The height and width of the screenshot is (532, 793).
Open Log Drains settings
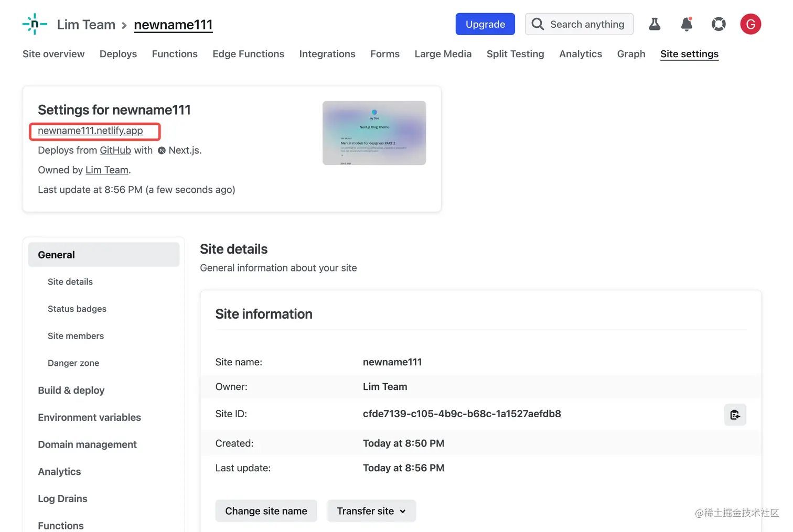(62, 499)
